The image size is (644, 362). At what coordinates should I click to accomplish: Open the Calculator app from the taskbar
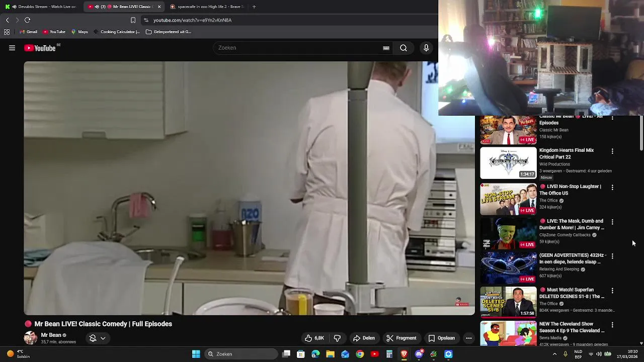(x=389, y=354)
